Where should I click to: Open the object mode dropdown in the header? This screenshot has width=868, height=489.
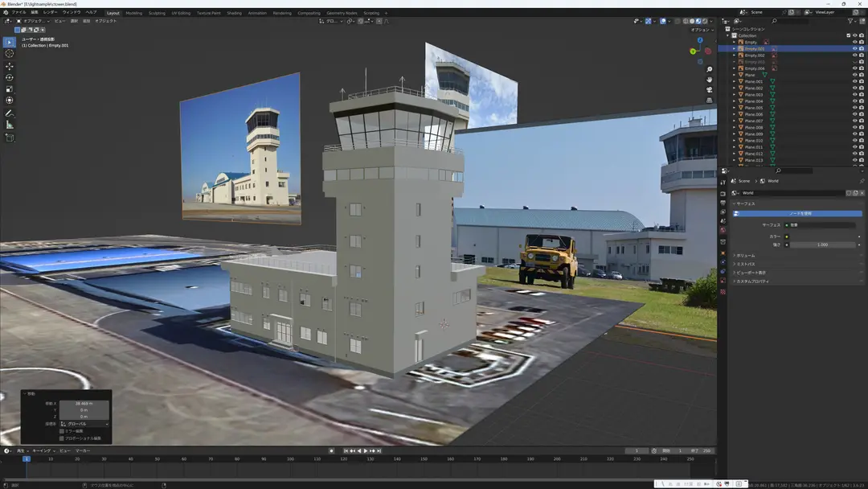[x=33, y=21]
